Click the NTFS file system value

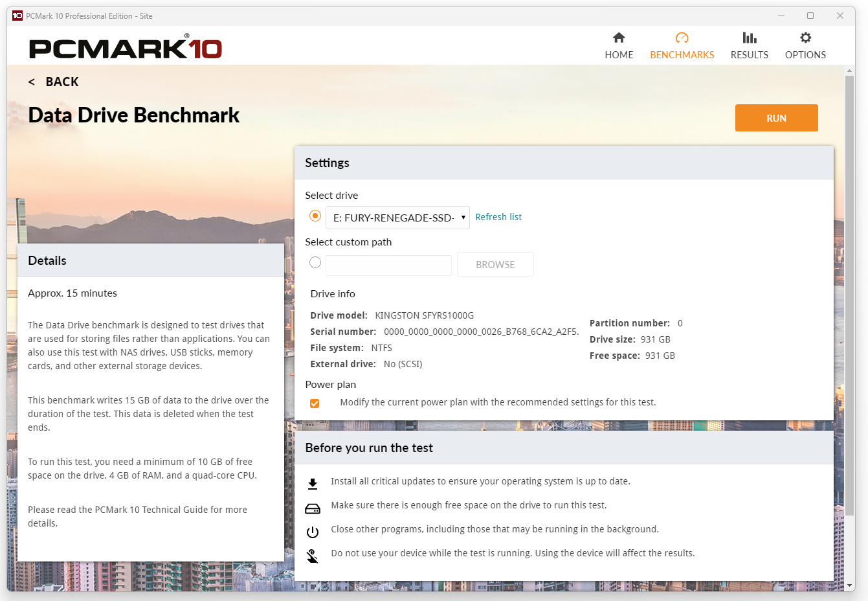coord(382,348)
